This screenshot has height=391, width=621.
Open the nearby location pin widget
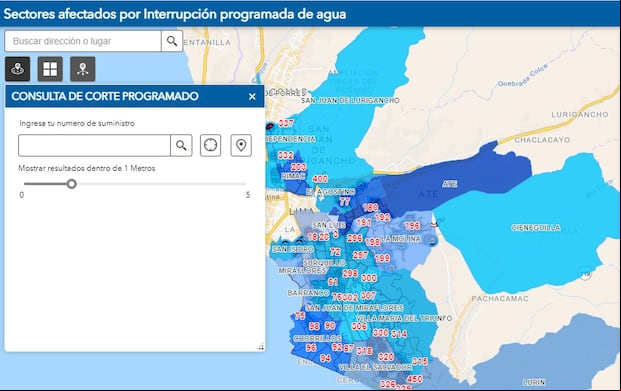click(82, 69)
